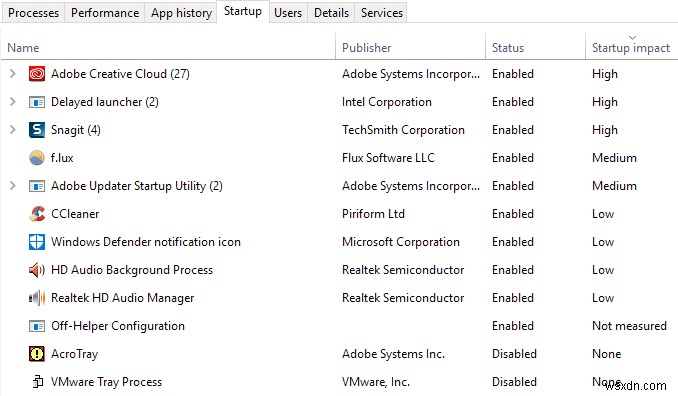
Task: Open the Users tab
Action: click(x=288, y=13)
